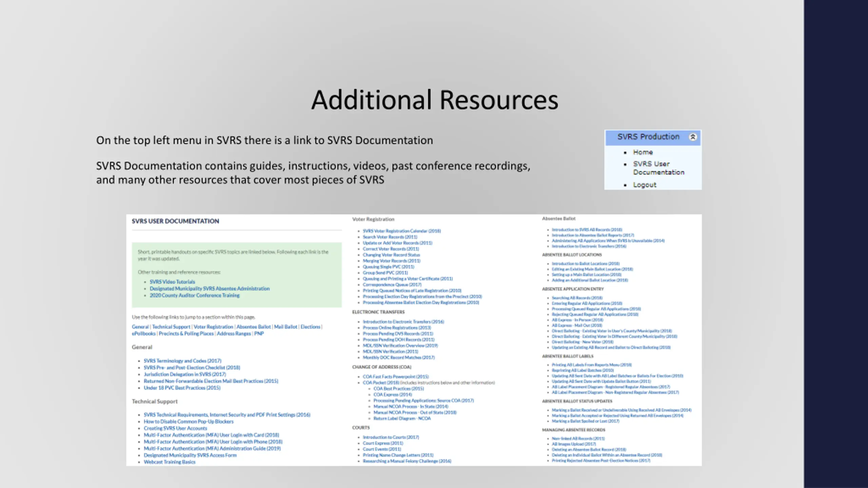Viewport: 868px width, 488px height.
Task: Open Introduction to Absentee Ballot Reports (2017)
Action: coord(593,235)
